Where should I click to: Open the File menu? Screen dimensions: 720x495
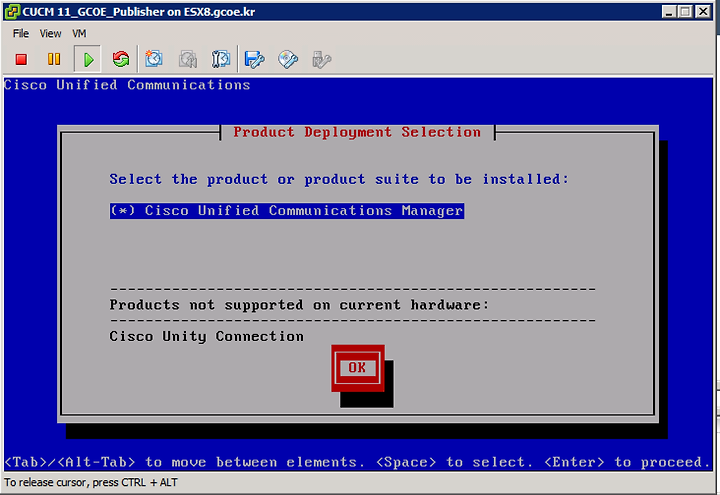click(21, 34)
